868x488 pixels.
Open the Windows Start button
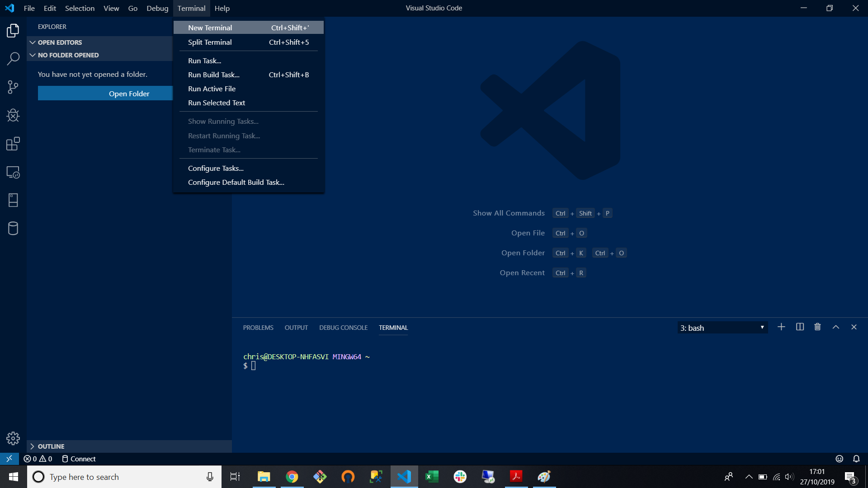14,477
